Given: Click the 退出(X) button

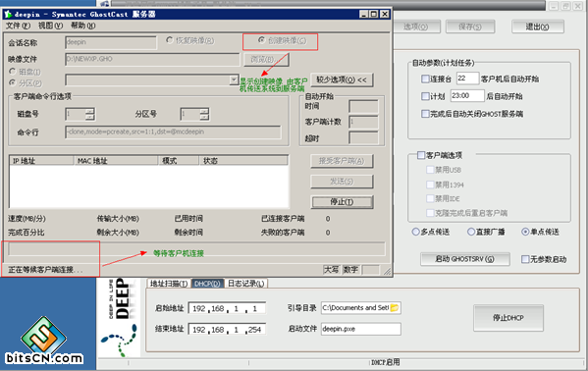Looking at the screenshot, I should click(537, 26).
